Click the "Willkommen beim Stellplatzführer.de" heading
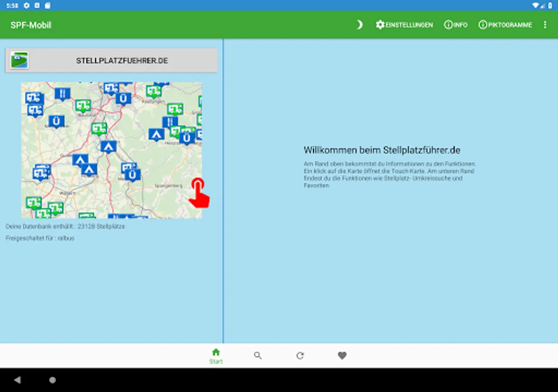 point(382,150)
